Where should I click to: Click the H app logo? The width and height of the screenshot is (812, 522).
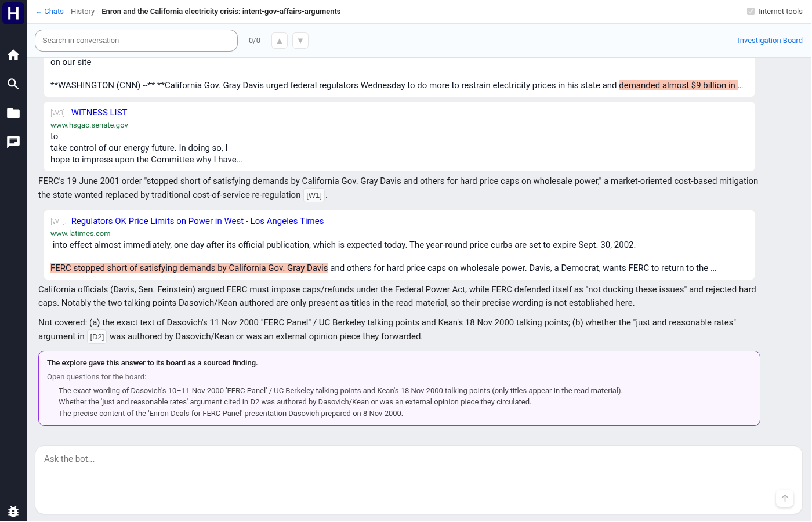point(13,13)
